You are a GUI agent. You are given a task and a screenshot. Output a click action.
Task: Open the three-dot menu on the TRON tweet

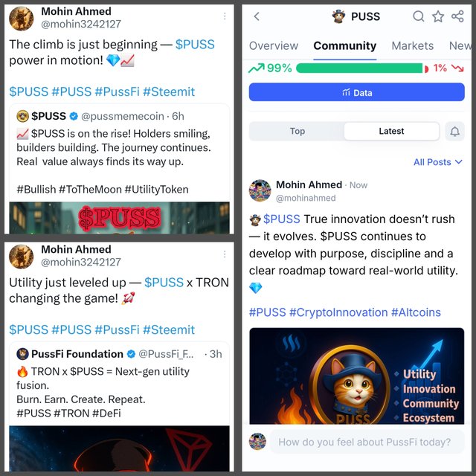tap(225, 254)
